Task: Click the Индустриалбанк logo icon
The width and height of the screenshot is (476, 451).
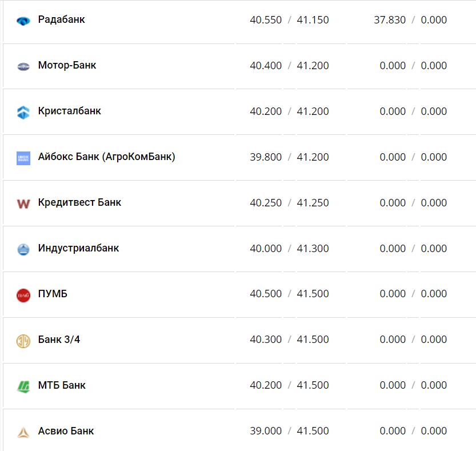Action: [x=23, y=249]
